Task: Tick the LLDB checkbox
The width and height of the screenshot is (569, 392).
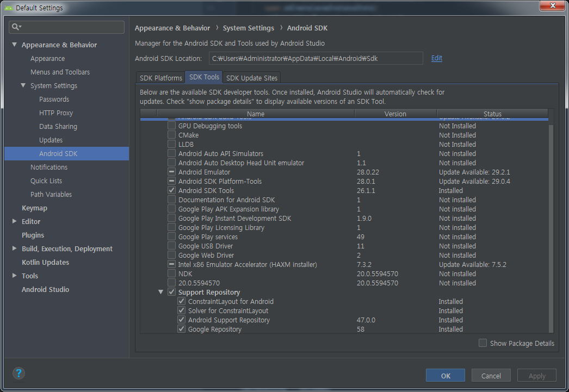Action: point(172,144)
